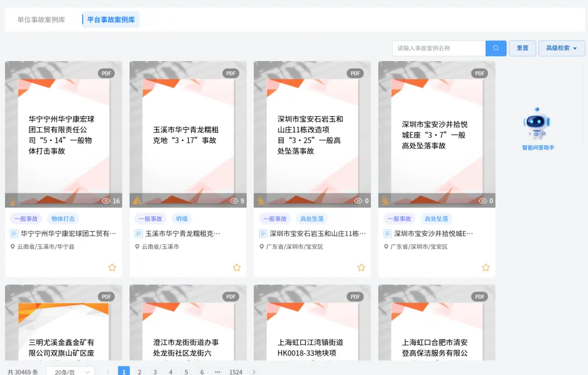Click PDF badge on 深圳市宝安沙井拾悦城 card
Screen dimensions: 588x375
coord(480,73)
